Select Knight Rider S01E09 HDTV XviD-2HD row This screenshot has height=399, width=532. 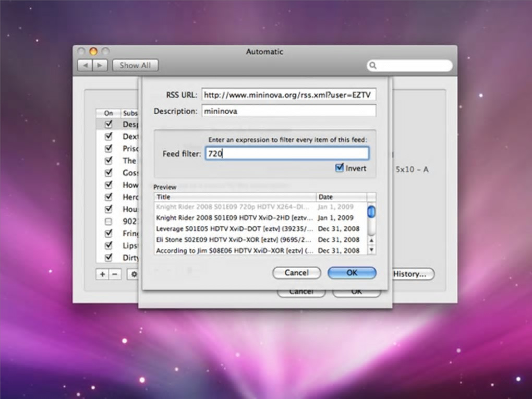click(x=261, y=217)
